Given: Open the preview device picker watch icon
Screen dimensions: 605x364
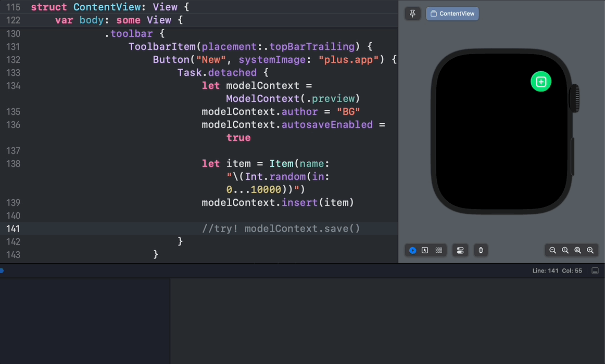Looking at the screenshot, I should coord(481,250).
